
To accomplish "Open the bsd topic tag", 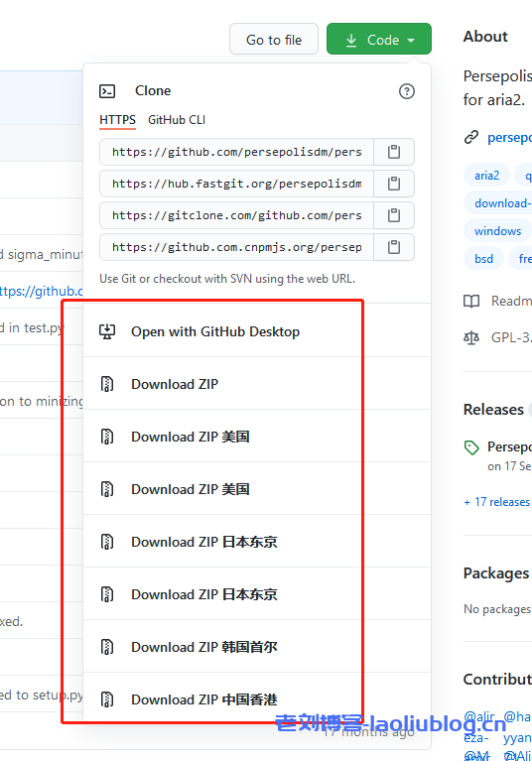I will [483, 259].
